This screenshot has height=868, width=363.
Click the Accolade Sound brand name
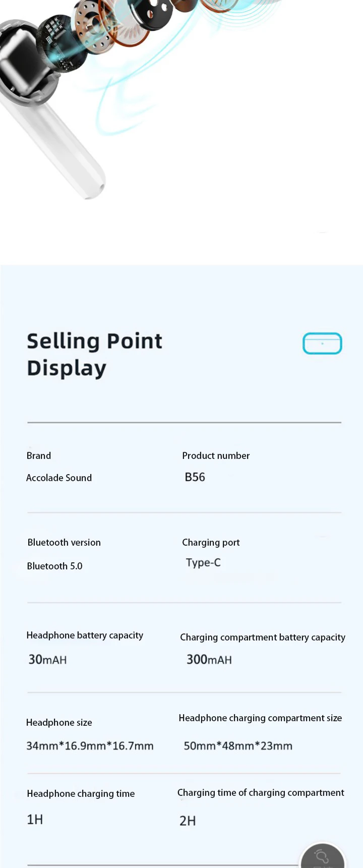[x=59, y=478]
